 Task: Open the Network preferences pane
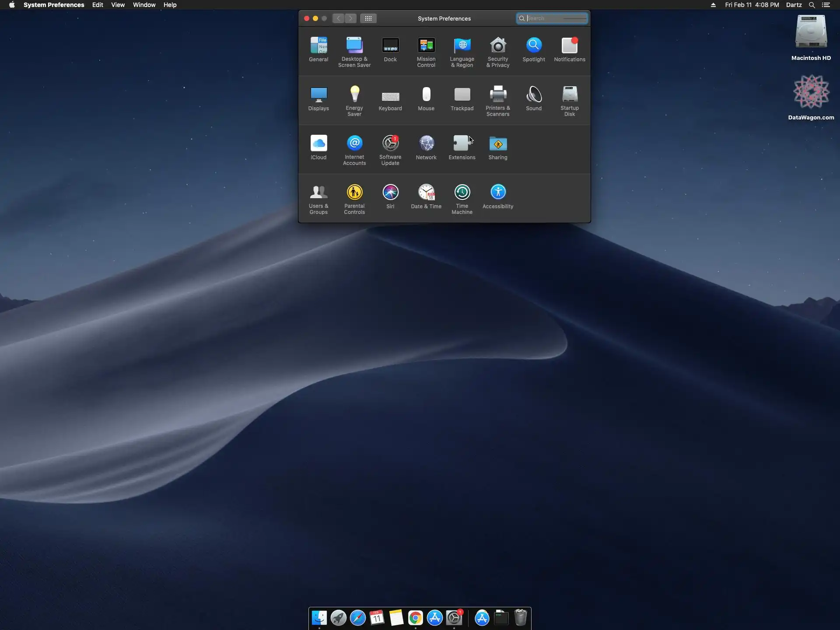click(426, 143)
